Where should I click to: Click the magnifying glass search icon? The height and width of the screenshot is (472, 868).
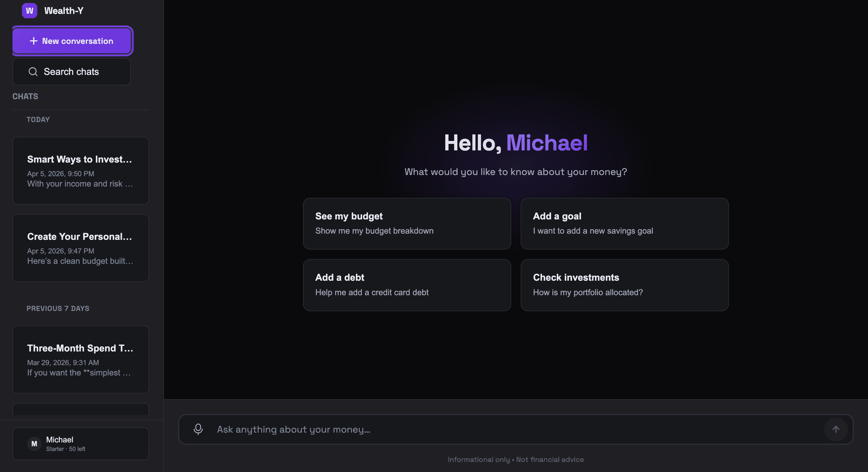coord(33,71)
